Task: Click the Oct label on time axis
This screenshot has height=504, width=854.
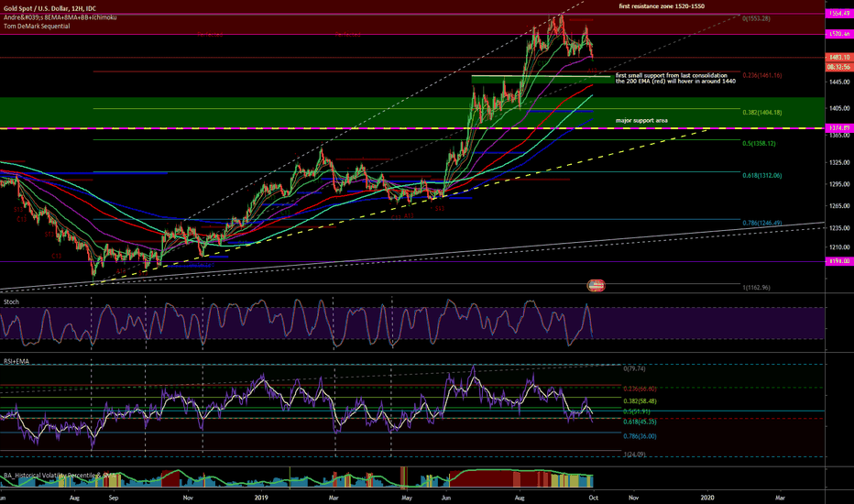Action: (x=593, y=498)
